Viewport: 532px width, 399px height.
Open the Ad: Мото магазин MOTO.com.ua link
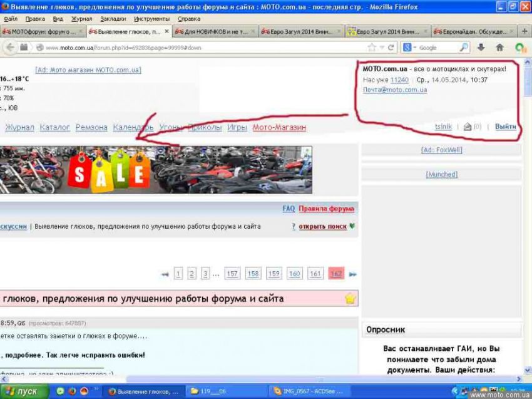click(x=88, y=70)
